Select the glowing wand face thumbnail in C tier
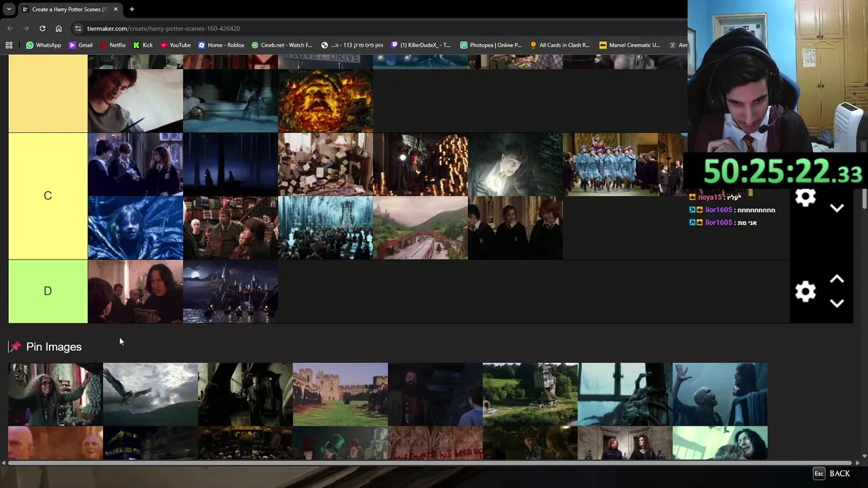This screenshot has width=868, height=488. pyautogui.click(x=515, y=164)
